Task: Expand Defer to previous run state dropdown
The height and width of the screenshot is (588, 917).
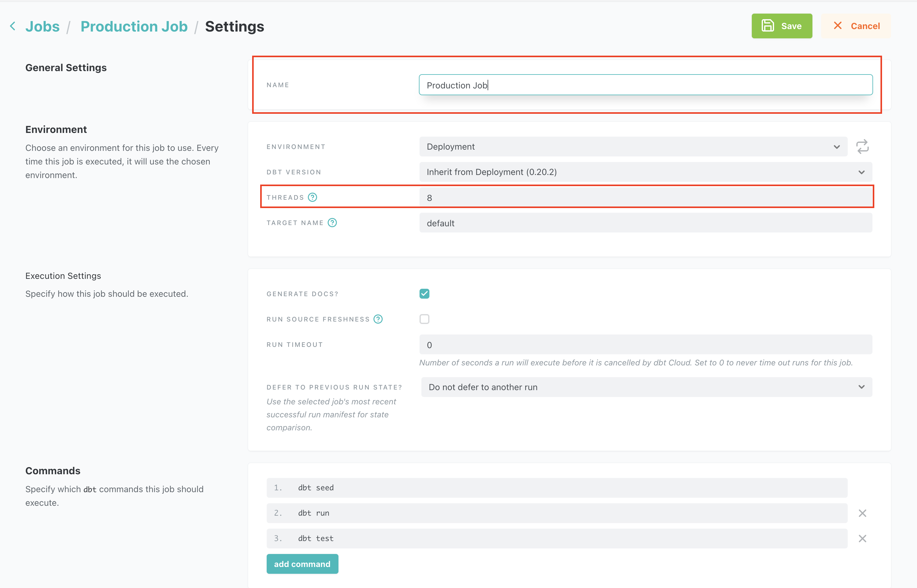Action: 646,387
